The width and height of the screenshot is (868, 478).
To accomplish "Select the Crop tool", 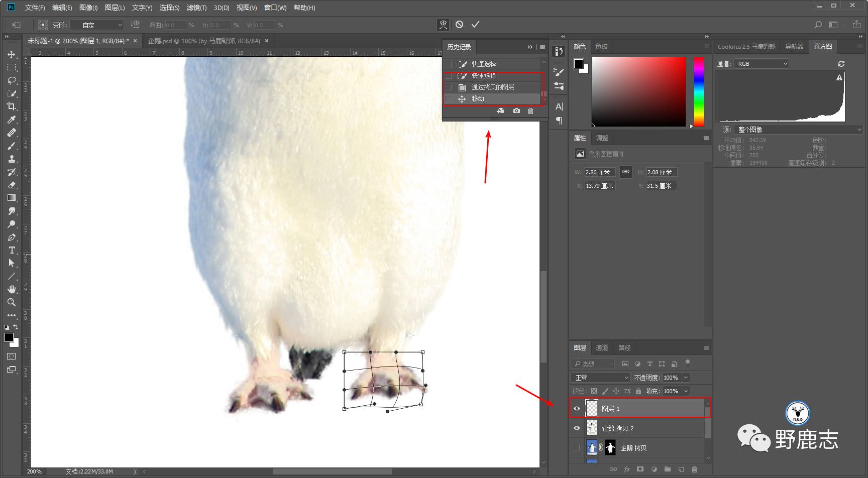I will pos(12,106).
